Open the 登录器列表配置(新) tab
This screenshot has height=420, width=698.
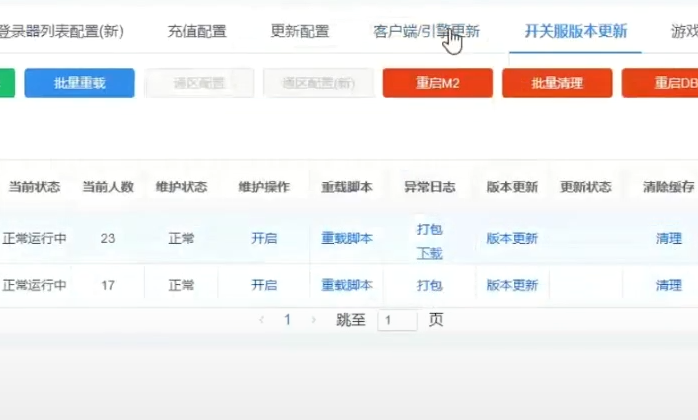(x=61, y=31)
